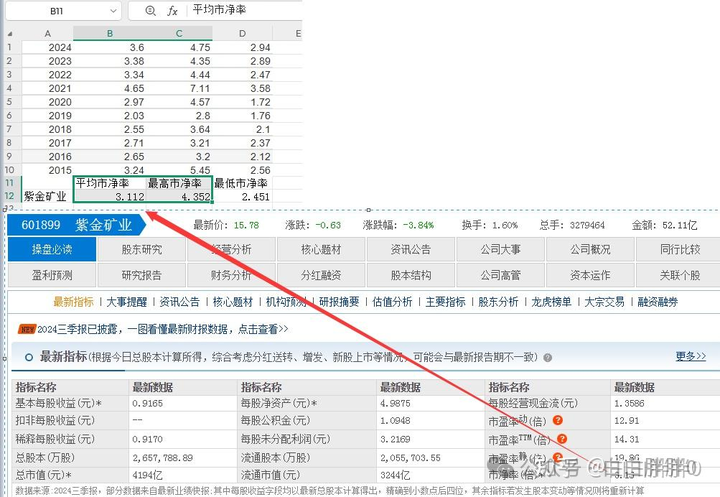Open the 核心题材 tab

pos(321,249)
